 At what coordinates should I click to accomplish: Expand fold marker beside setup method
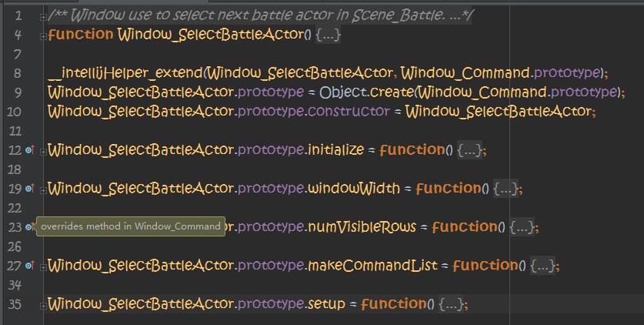(x=43, y=306)
